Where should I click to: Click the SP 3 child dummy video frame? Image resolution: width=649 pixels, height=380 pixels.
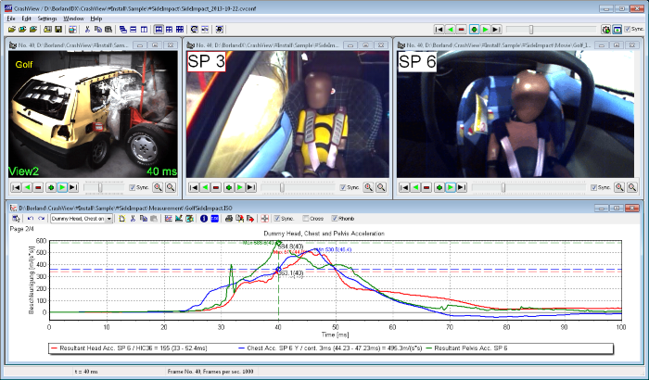[x=288, y=115]
